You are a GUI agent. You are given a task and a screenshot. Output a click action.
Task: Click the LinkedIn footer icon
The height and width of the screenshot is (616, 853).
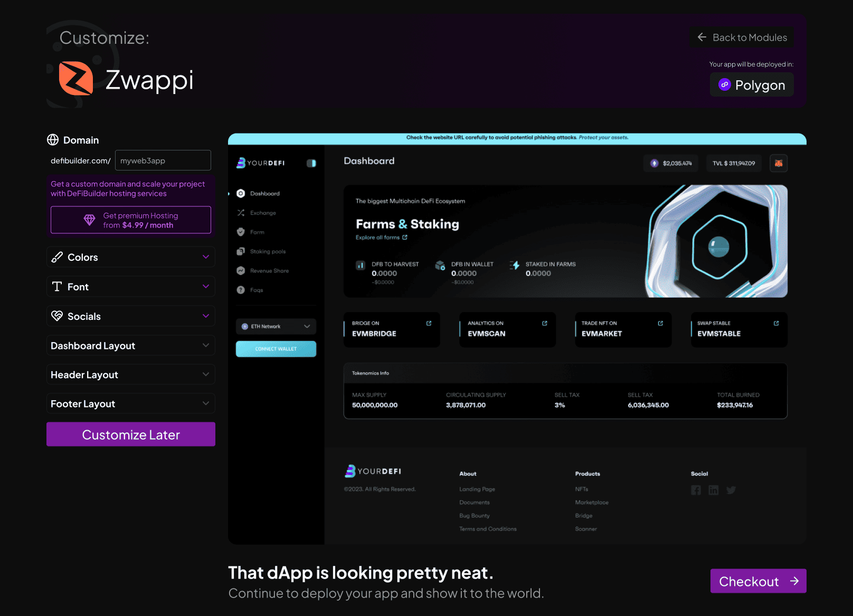[x=714, y=490]
